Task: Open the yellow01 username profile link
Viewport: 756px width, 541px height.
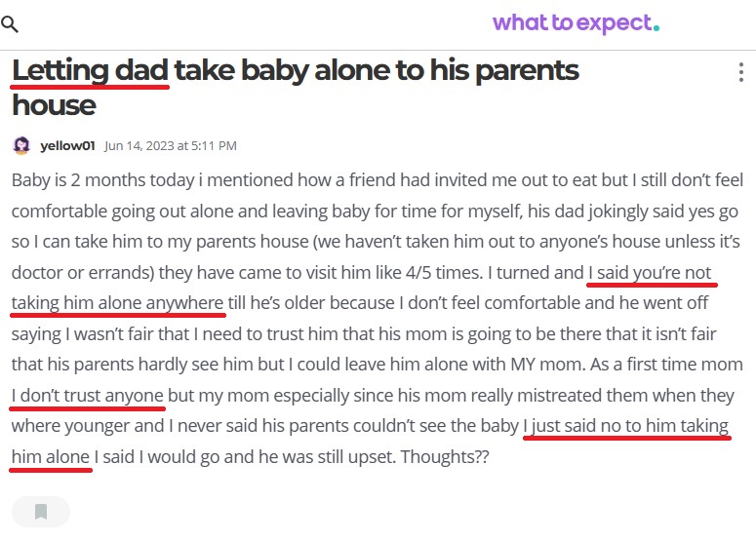Action: tap(67, 146)
